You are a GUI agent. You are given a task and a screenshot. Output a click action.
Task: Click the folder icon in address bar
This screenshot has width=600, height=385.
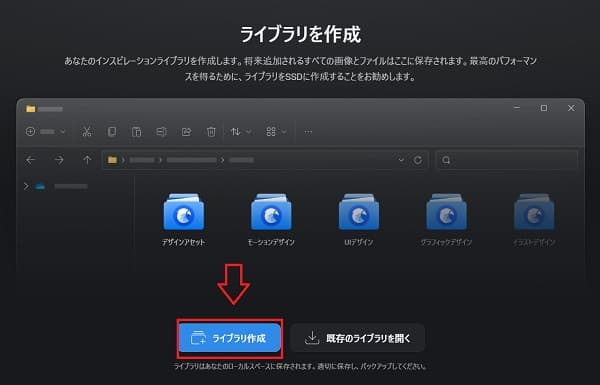tap(112, 160)
